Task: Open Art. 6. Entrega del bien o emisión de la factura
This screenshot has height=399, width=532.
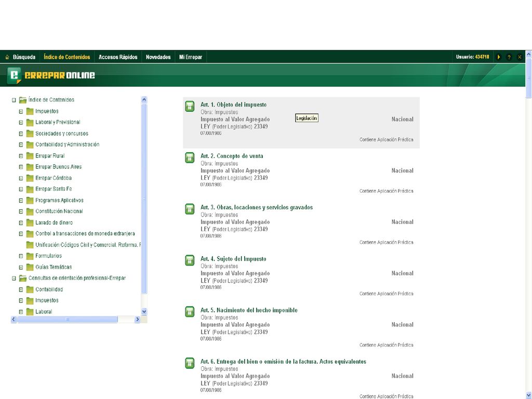Action: click(x=283, y=362)
